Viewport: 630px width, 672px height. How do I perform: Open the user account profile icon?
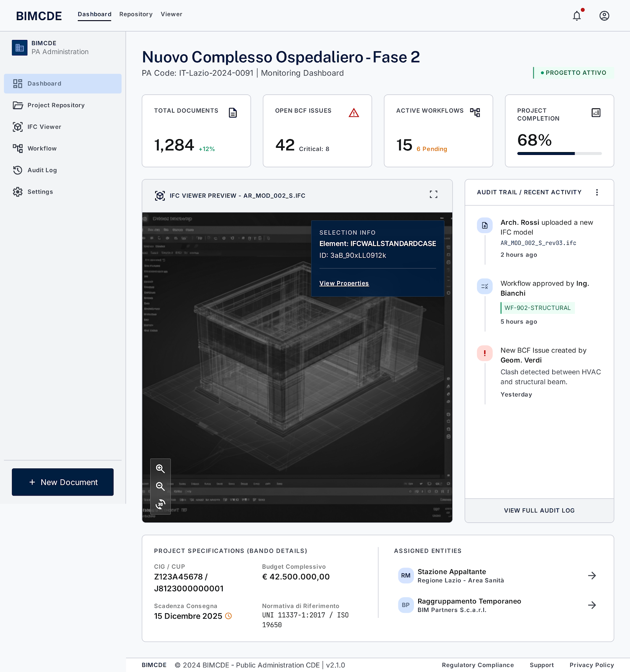[x=604, y=16]
